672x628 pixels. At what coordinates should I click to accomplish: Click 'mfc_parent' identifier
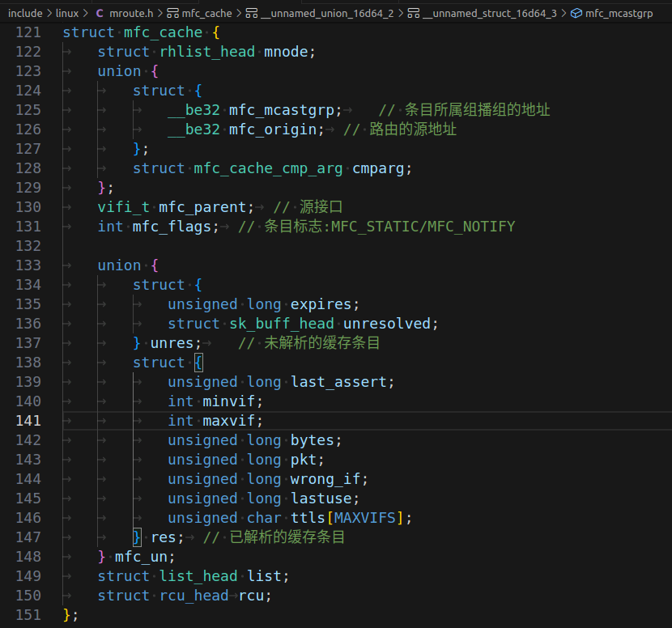point(202,207)
